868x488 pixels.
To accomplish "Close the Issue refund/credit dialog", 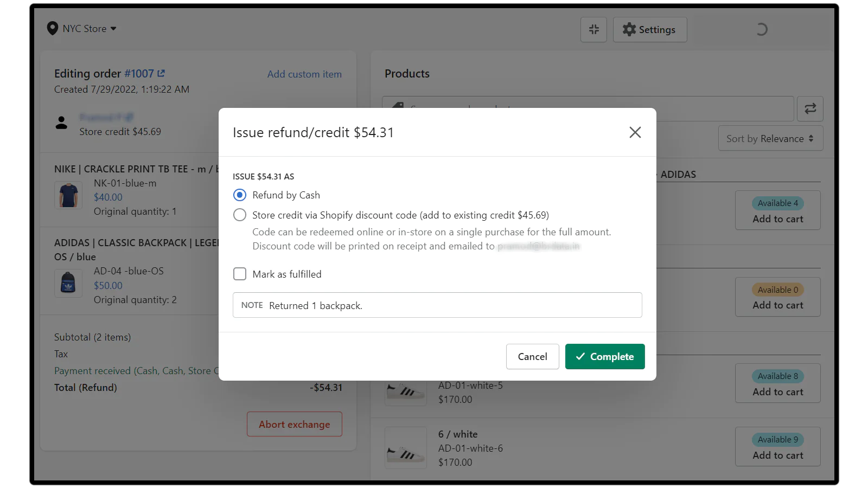I will pos(635,132).
